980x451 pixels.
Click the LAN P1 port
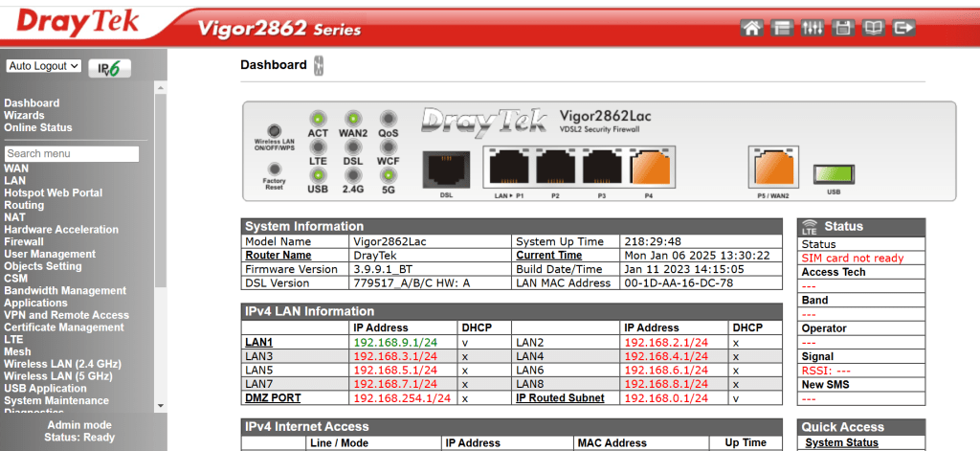click(509, 167)
